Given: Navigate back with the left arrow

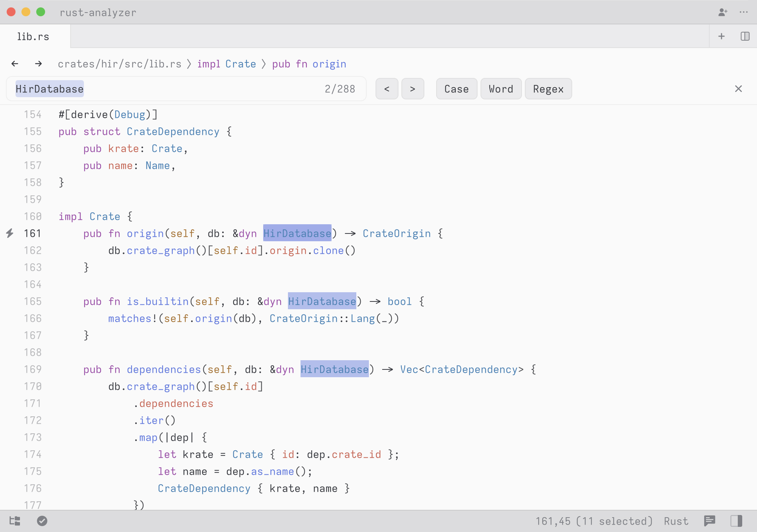Looking at the screenshot, I should coord(15,64).
